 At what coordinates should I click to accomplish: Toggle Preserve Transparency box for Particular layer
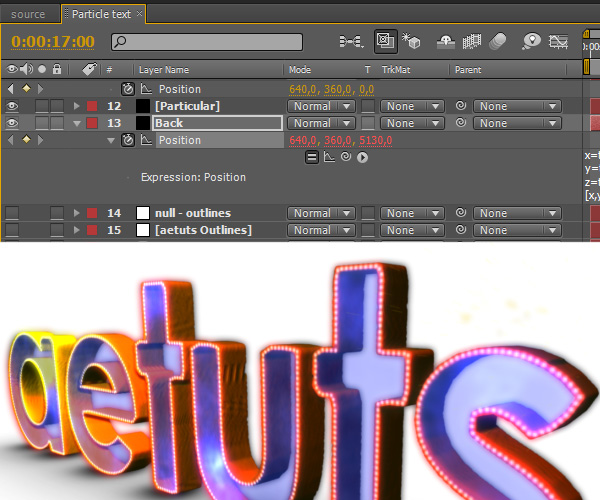click(x=368, y=106)
